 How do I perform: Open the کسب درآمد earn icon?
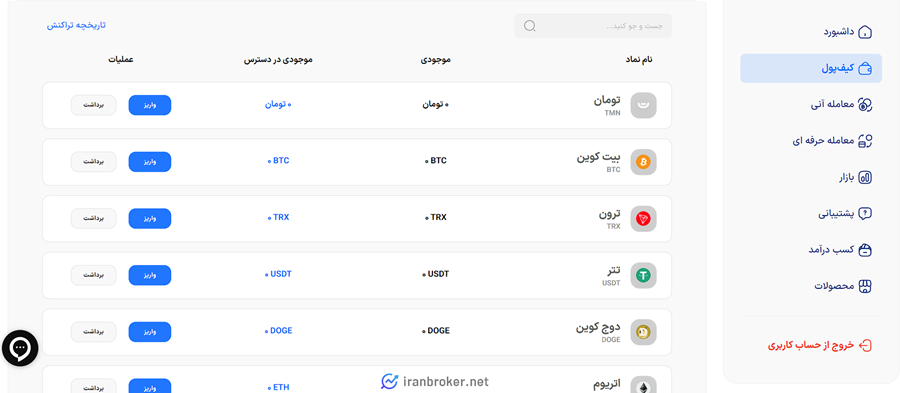pos(864,250)
